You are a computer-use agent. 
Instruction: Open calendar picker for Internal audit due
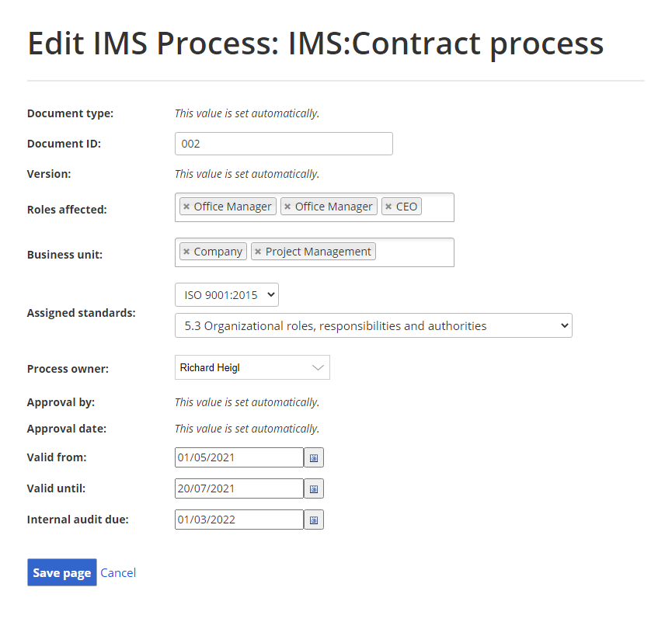point(314,520)
